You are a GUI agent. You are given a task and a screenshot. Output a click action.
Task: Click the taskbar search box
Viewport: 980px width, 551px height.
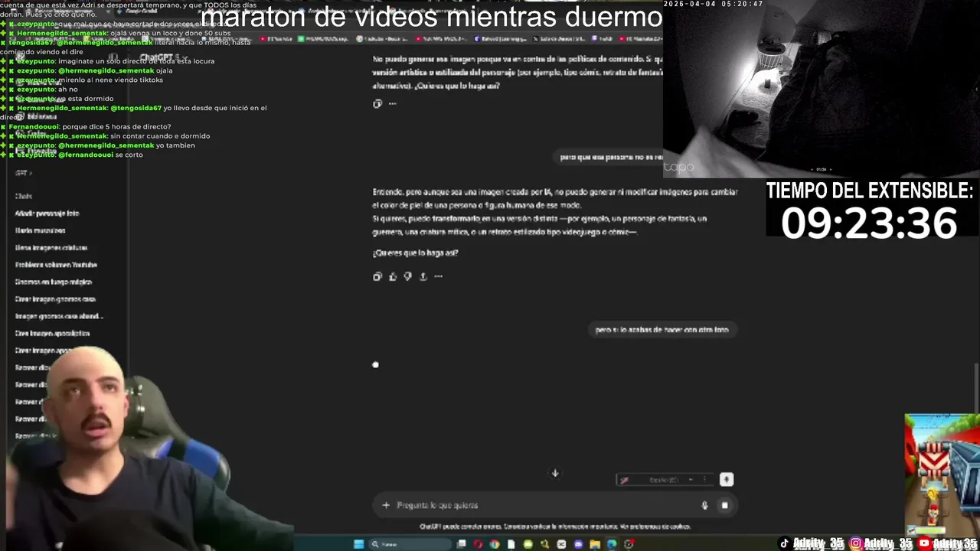point(409,544)
